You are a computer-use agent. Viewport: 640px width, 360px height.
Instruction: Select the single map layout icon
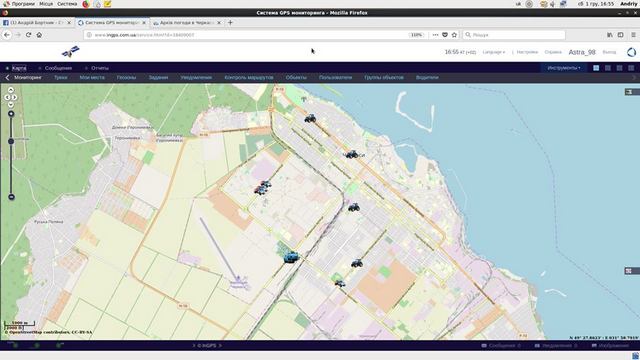coord(596,68)
